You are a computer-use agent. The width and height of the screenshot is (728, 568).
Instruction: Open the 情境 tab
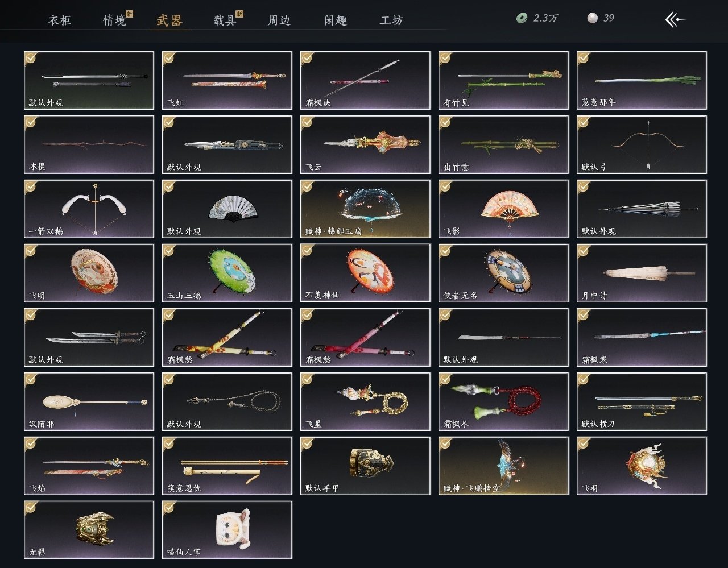(114, 20)
